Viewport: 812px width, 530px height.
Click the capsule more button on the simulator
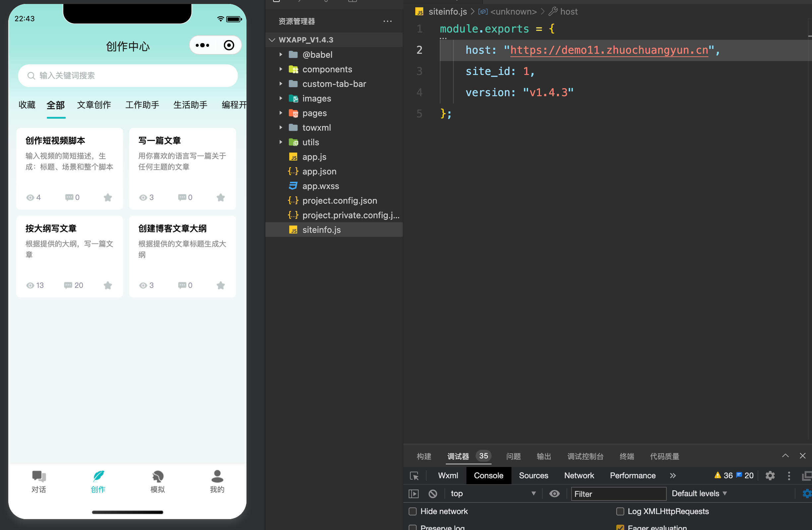click(203, 45)
